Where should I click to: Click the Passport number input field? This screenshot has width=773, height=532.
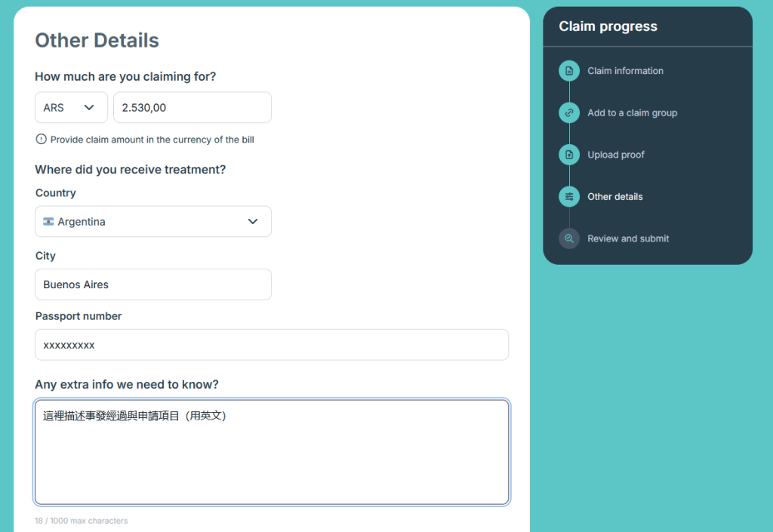click(x=271, y=345)
